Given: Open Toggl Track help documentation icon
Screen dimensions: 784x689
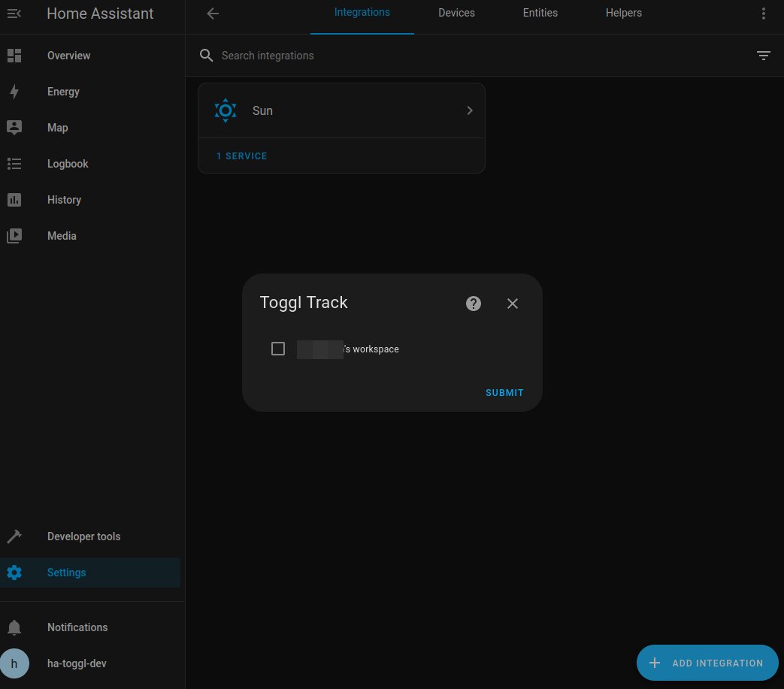Looking at the screenshot, I should [x=474, y=304].
